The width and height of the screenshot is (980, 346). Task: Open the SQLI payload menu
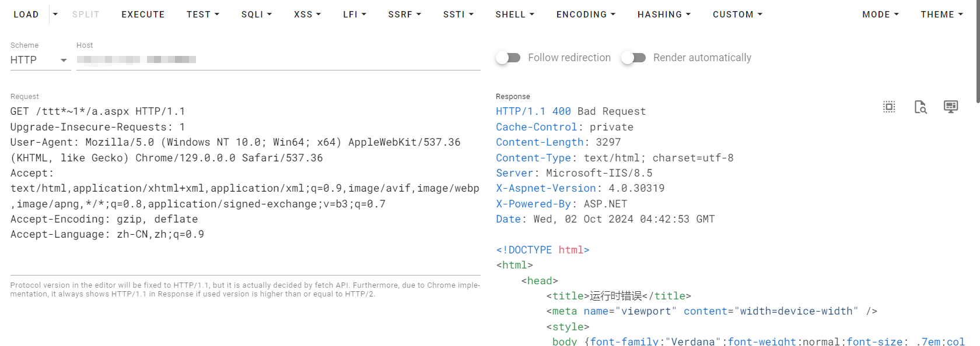[257, 14]
